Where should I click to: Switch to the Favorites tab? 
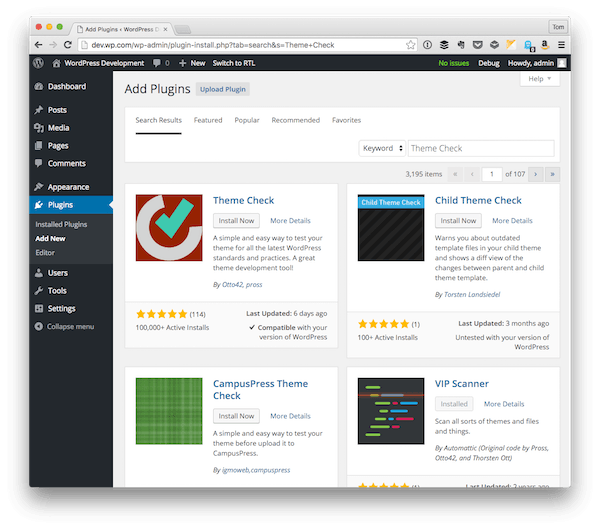(346, 120)
